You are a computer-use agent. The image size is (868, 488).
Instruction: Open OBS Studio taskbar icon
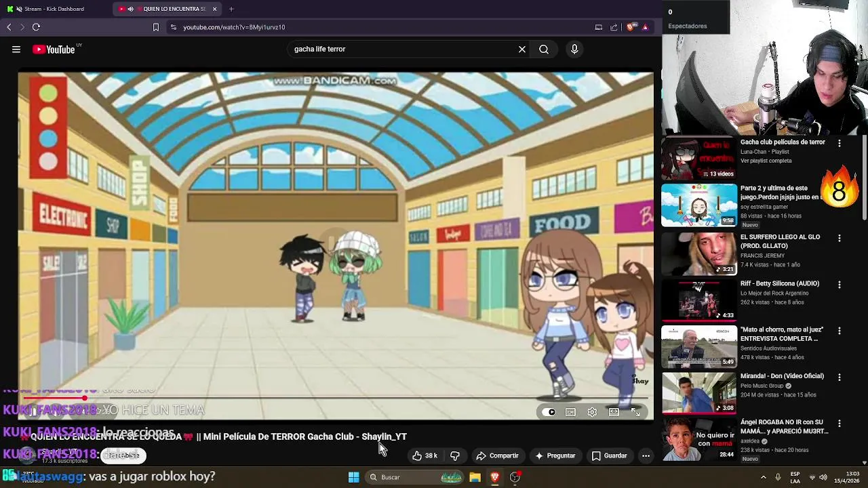[x=515, y=477]
